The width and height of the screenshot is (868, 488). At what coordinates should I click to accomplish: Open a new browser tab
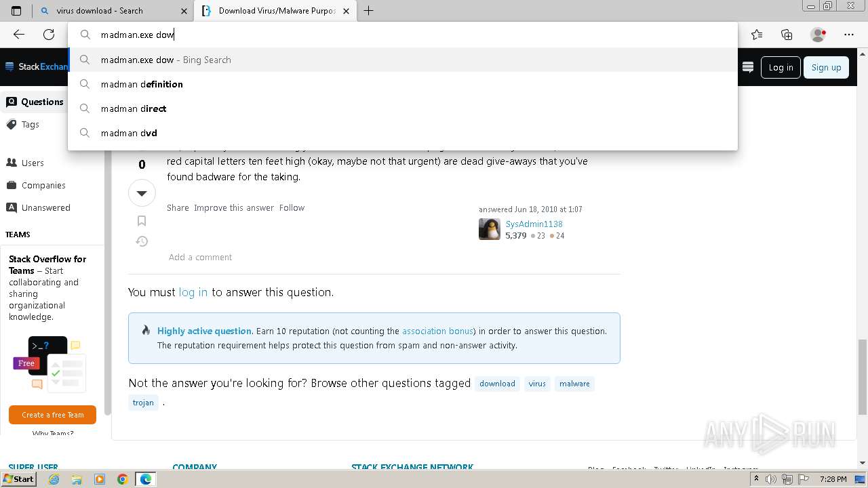click(x=369, y=11)
